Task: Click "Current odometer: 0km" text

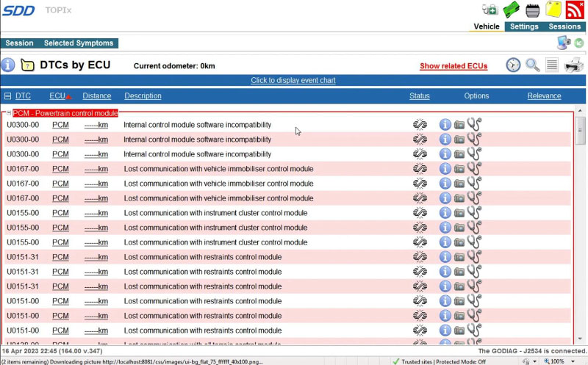Action: point(174,66)
